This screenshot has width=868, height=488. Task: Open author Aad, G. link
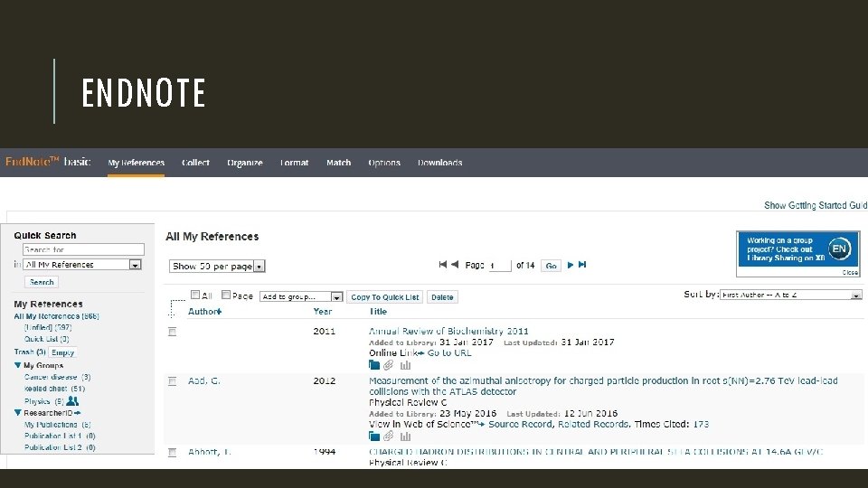pyautogui.click(x=203, y=380)
